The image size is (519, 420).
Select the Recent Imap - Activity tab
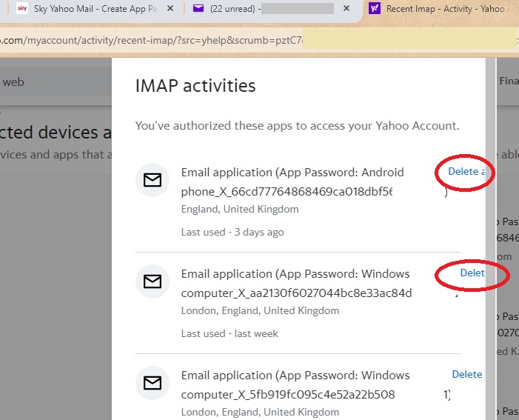pyautogui.click(x=446, y=9)
